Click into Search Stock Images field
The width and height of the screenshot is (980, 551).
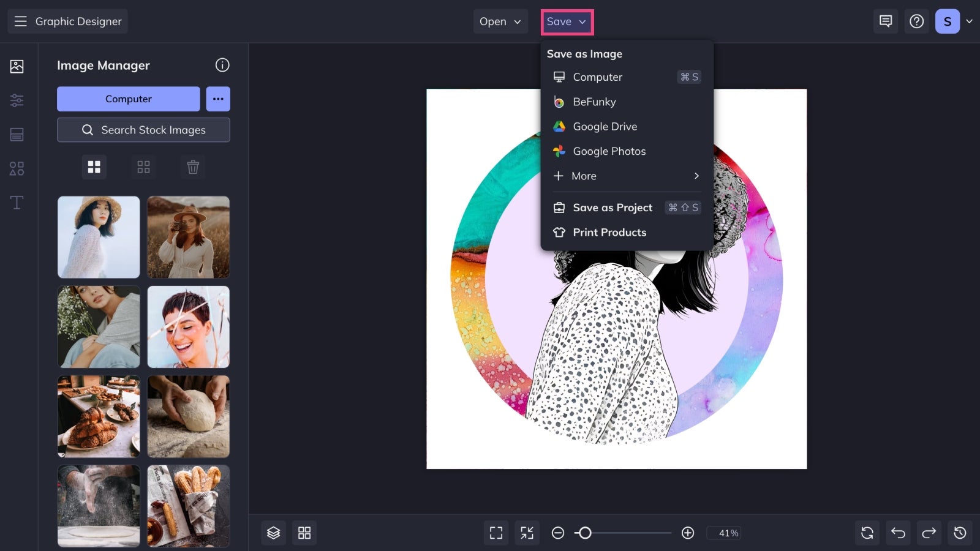pyautogui.click(x=143, y=130)
